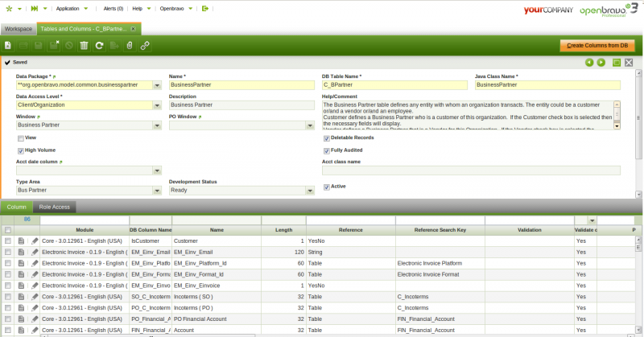Click the Java Class Name input field

click(x=547, y=84)
